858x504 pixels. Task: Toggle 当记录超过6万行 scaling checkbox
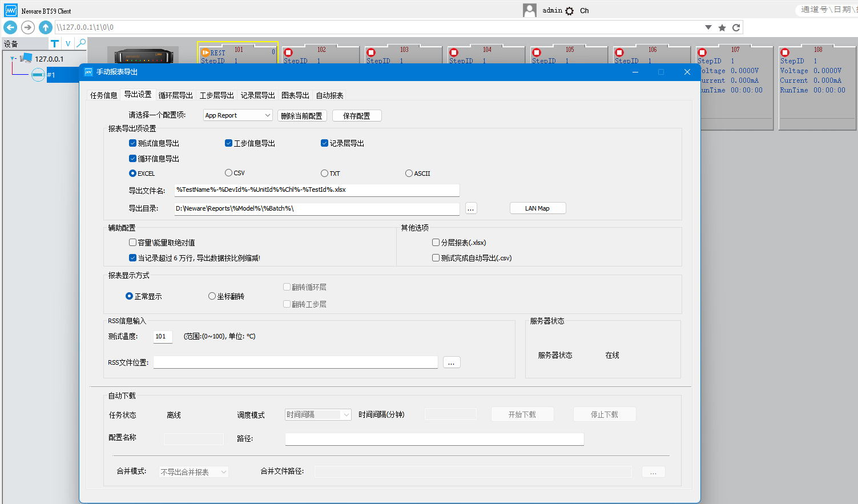click(x=132, y=258)
